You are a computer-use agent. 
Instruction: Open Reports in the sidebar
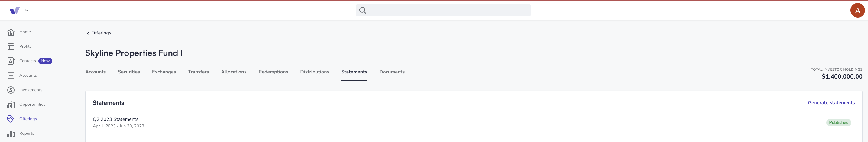[27, 133]
